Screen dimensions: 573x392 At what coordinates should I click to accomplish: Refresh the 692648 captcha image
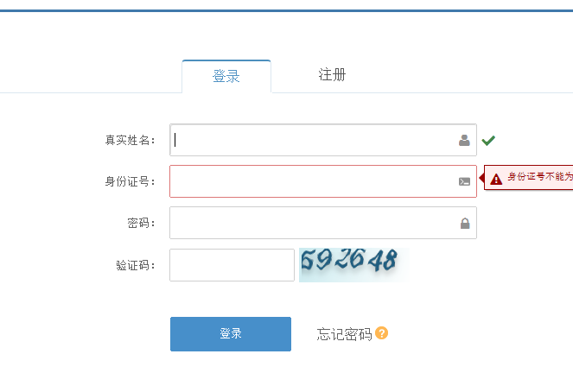click(x=354, y=265)
